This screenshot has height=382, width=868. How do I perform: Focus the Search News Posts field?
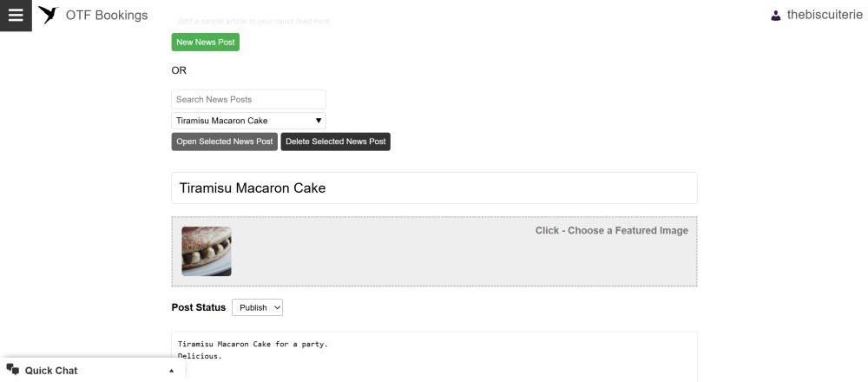pyautogui.click(x=248, y=100)
